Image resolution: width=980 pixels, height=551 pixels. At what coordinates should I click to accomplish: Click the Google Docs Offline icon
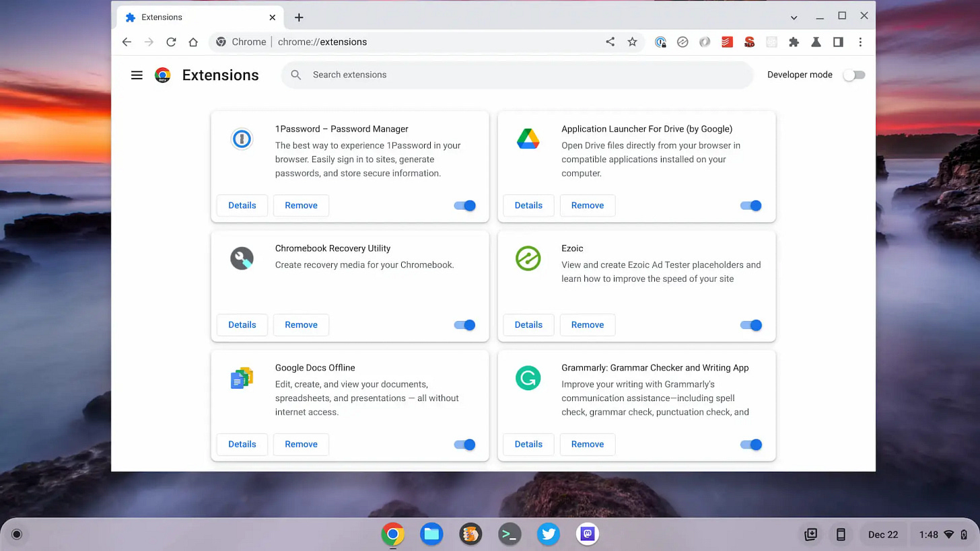[242, 378]
